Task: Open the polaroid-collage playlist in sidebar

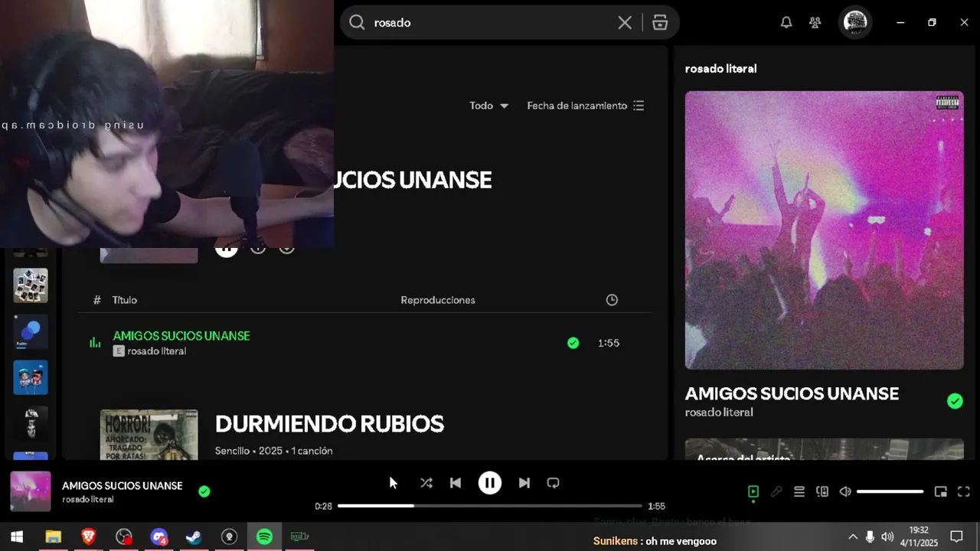Action: pos(31,285)
